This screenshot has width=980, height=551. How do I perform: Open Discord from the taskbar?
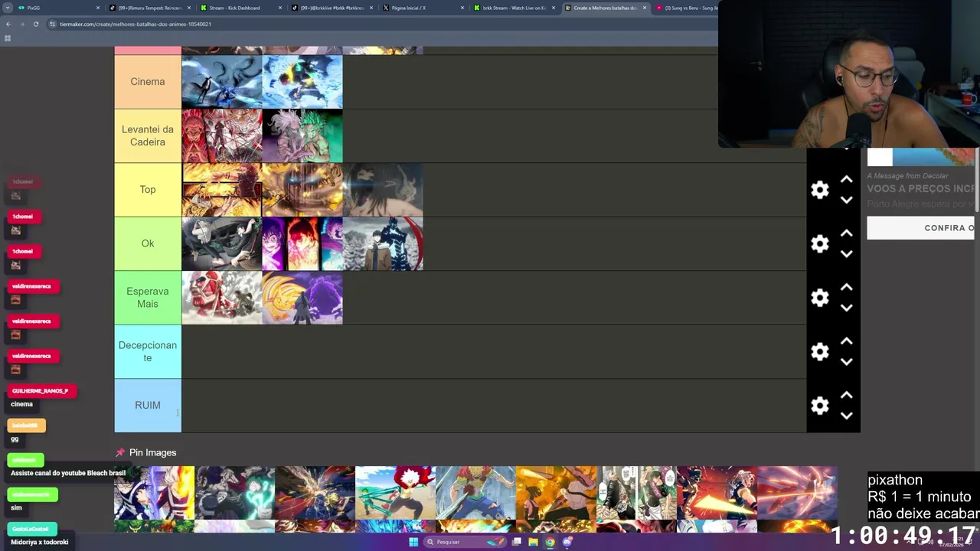coord(567,542)
